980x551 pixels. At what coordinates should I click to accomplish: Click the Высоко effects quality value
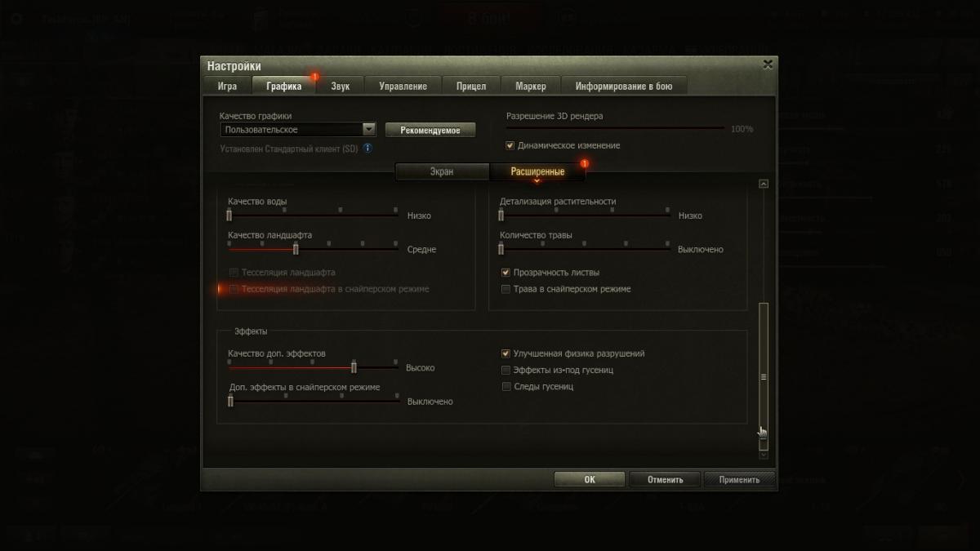point(420,368)
